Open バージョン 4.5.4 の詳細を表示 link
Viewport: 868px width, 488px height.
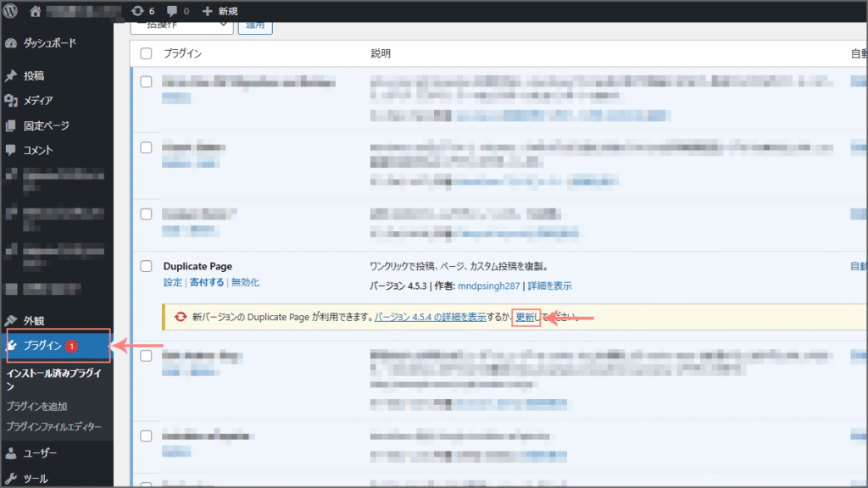[x=430, y=317]
